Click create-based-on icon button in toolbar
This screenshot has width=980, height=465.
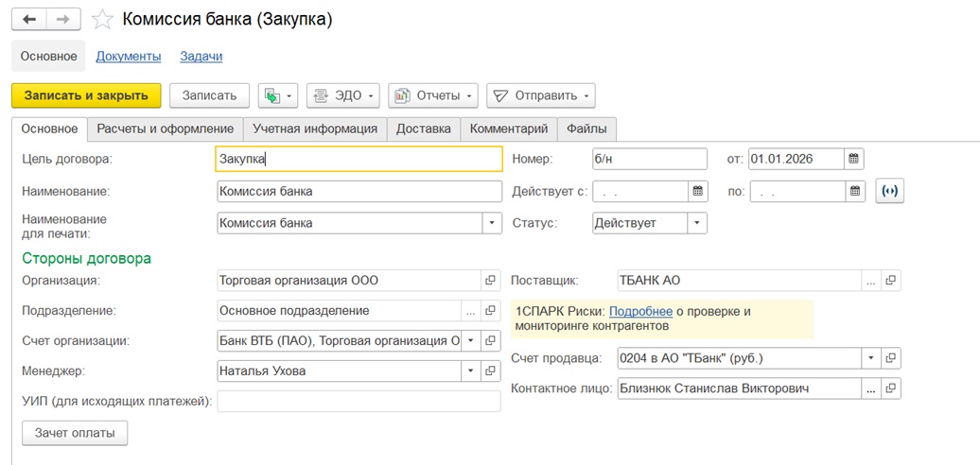276,95
